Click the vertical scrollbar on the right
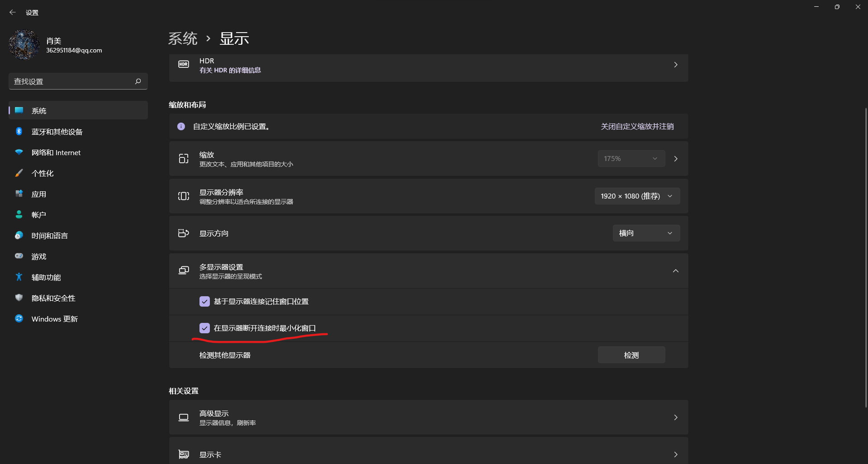 click(x=866, y=258)
